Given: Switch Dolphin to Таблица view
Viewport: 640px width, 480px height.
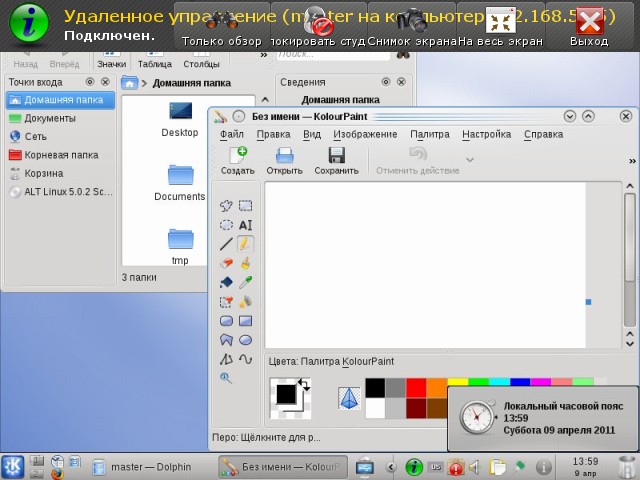Looking at the screenshot, I should (x=155, y=59).
